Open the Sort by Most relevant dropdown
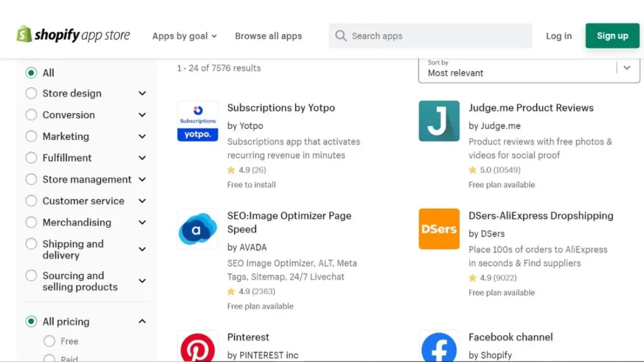644x362 pixels. pyautogui.click(x=529, y=70)
